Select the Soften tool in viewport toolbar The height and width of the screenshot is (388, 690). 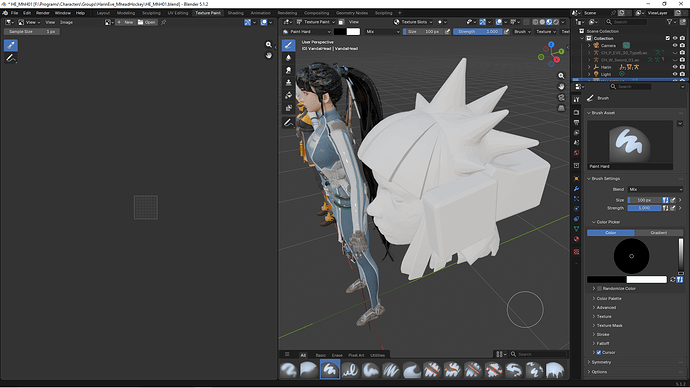[x=288, y=58]
